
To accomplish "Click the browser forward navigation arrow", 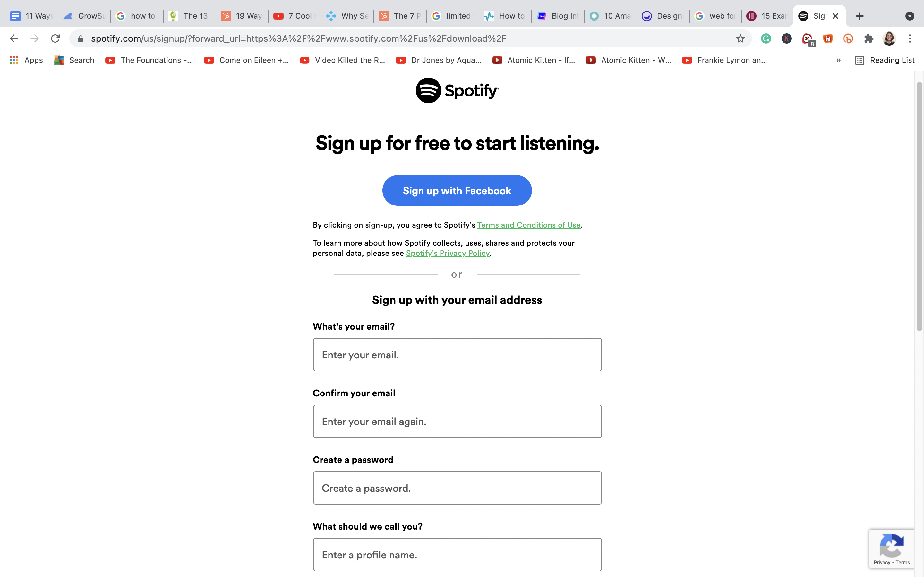I will point(34,38).
